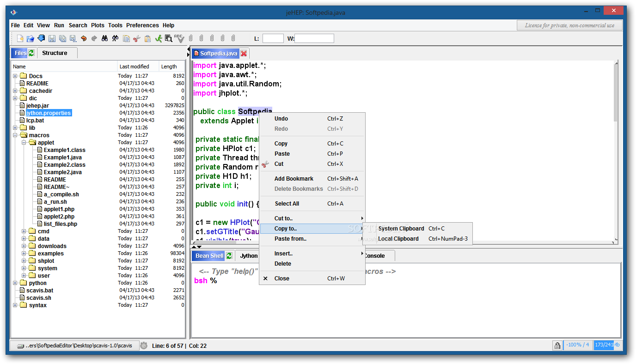The width and height of the screenshot is (636, 364).
Task: Refresh Bean Shell with green arrows icon
Action: click(x=229, y=255)
